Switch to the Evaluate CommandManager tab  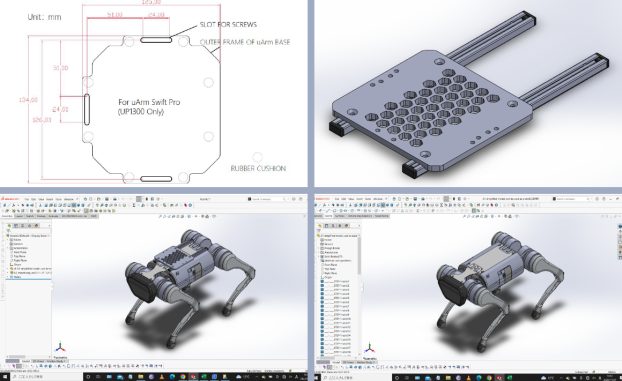click(x=53, y=216)
